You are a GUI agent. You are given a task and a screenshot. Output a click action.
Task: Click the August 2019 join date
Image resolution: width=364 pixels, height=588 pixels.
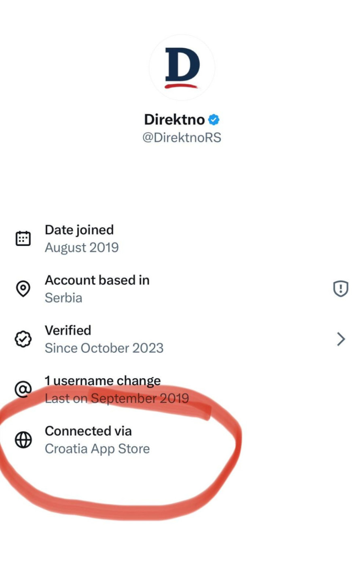(x=82, y=247)
